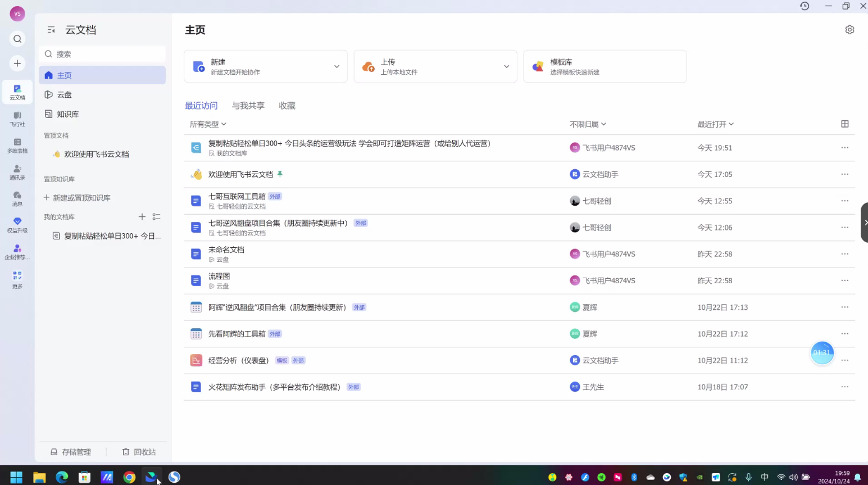Screen dimensions: 868x485
Task: Collapse the 云文档 sidebar panel
Action: (51, 30)
